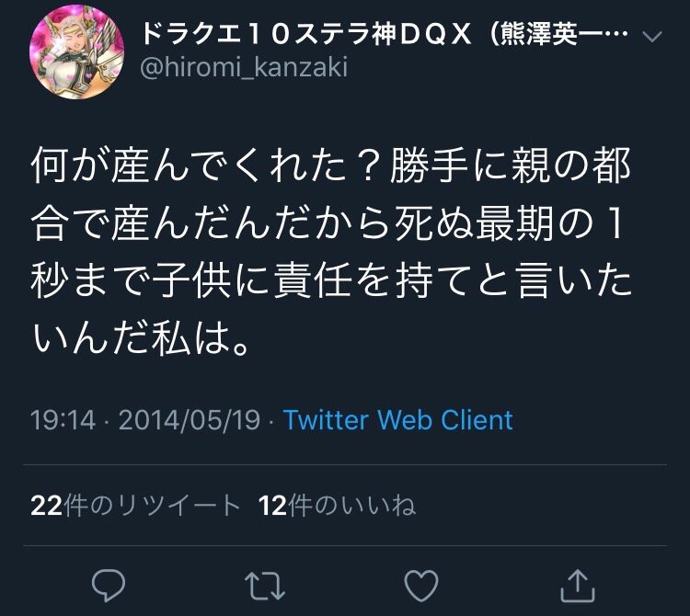Click the closing line いんだ私は。
Viewport: 690px width, 616px height.
point(141,338)
